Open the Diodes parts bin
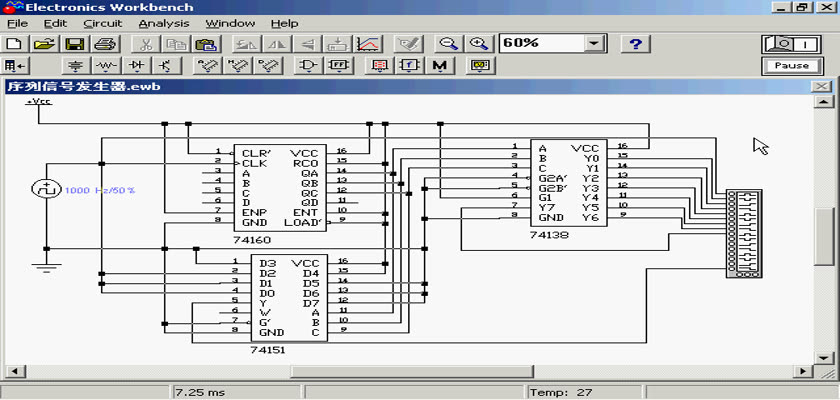This screenshot has width=840, height=400. pos(137,66)
